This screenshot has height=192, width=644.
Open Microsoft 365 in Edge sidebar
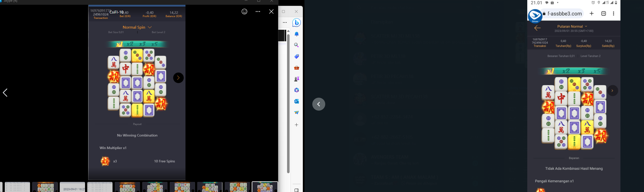(x=297, y=90)
